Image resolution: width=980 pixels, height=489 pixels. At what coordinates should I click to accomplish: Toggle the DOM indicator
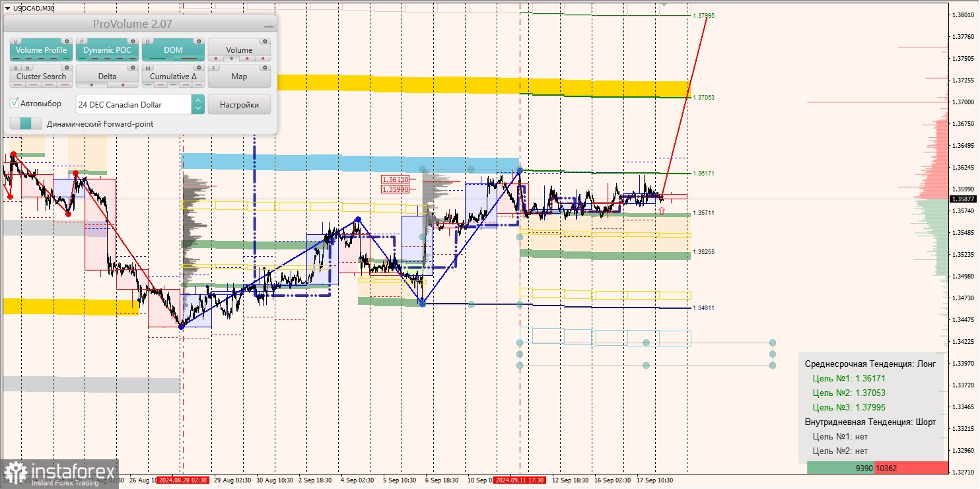(x=173, y=50)
